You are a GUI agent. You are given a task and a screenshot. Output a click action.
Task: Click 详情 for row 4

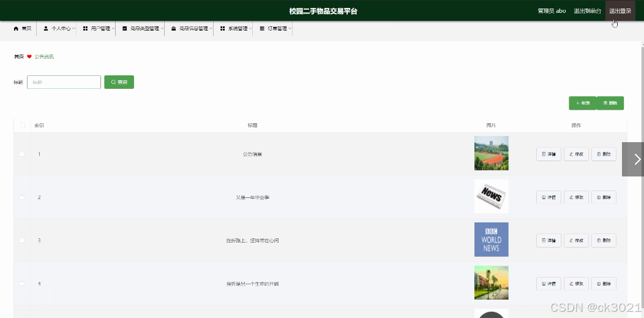coord(549,284)
